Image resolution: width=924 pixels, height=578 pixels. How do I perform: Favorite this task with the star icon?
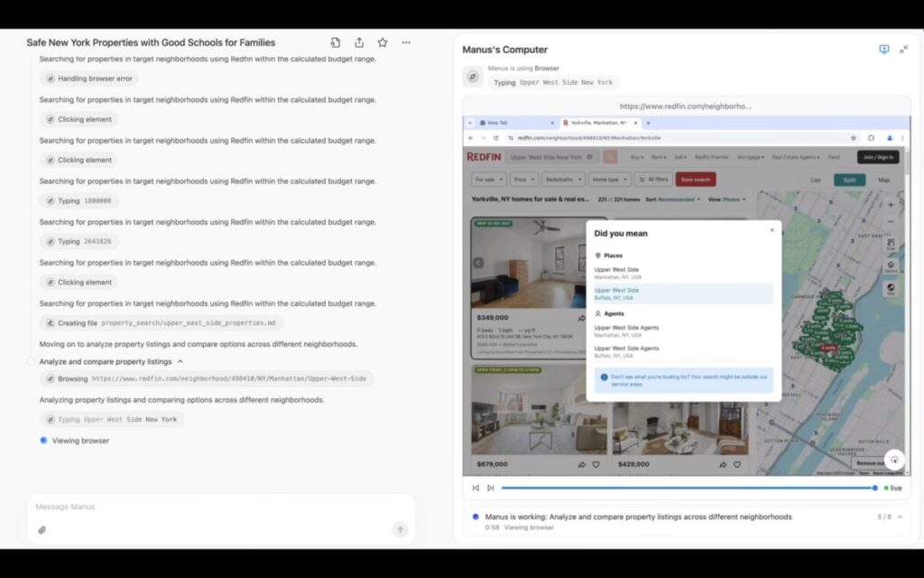coord(383,42)
